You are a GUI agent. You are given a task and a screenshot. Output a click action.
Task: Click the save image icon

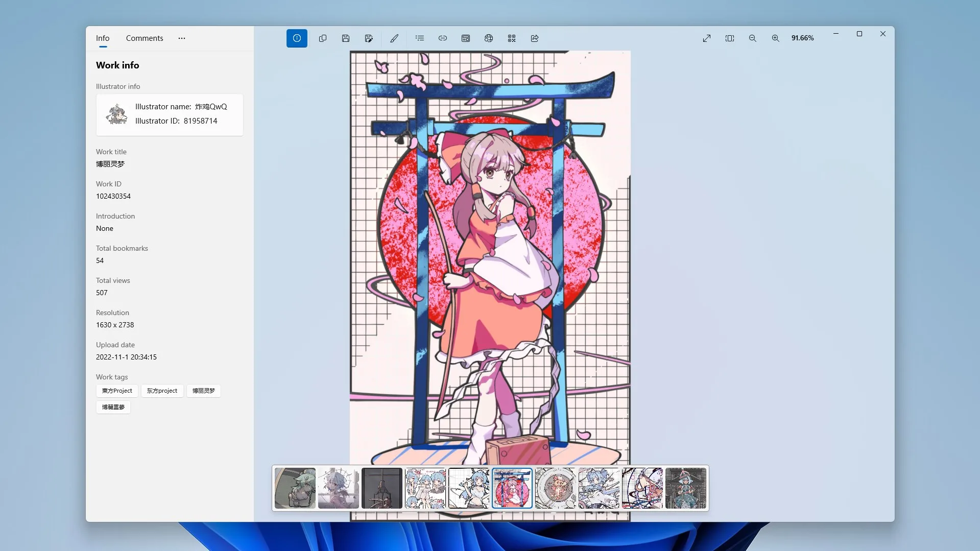(x=346, y=38)
